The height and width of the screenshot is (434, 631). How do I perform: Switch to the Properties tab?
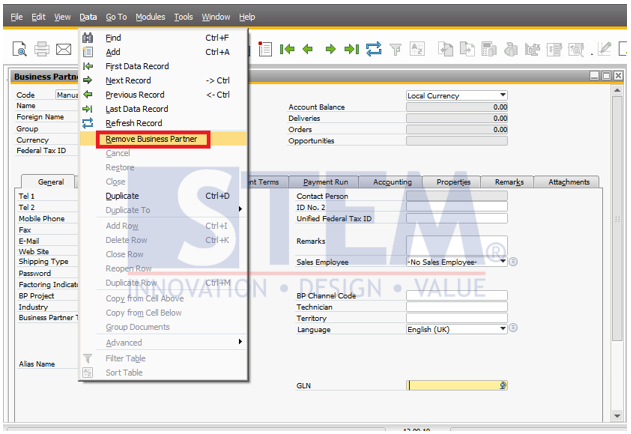pyautogui.click(x=452, y=182)
